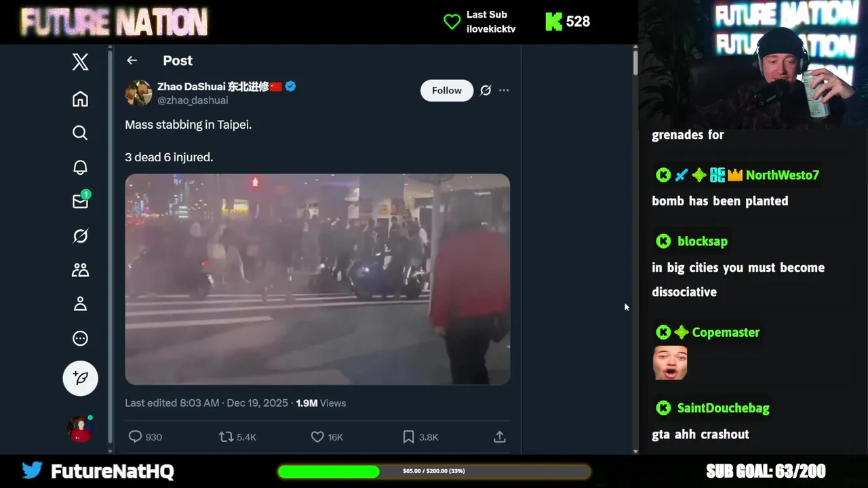This screenshot has height=488, width=868.
Task: Like the post with heart
Action: [x=327, y=437]
